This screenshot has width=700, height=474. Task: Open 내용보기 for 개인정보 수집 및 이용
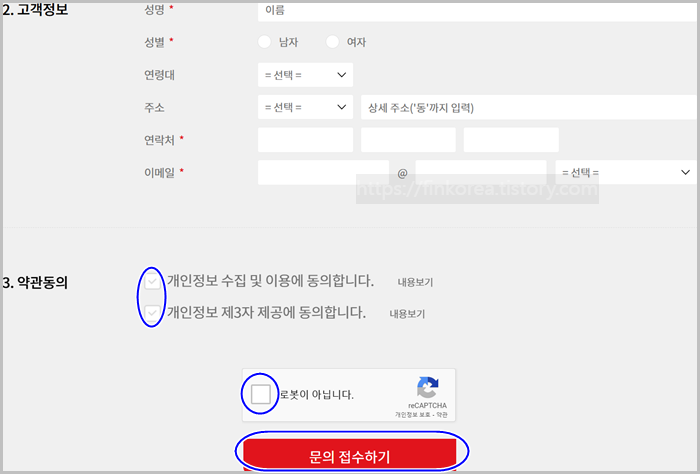click(415, 282)
